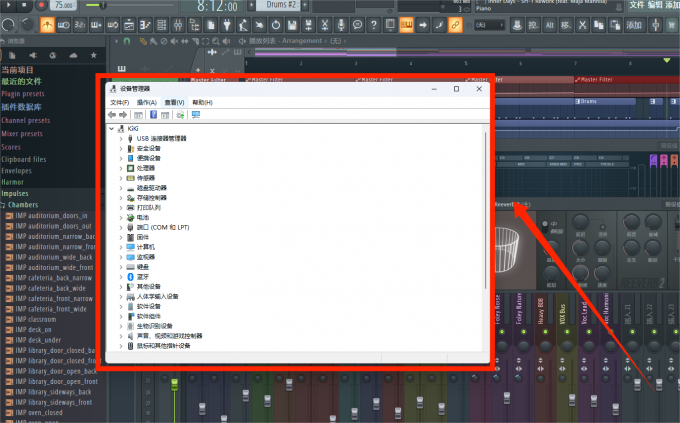The height and width of the screenshot is (423, 680).
Task: Collapse the KiKi root computer node
Action: coord(112,129)
